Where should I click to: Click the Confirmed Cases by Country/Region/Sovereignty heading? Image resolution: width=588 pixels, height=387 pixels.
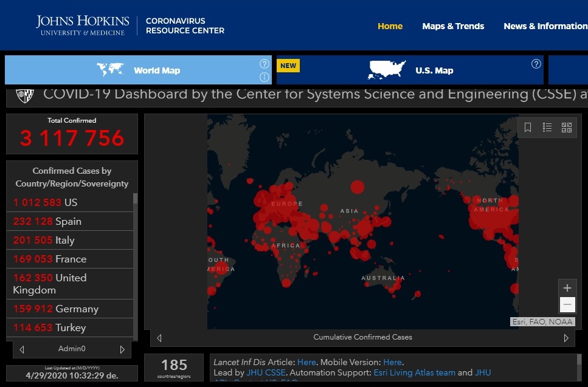[x=72, y=177]
